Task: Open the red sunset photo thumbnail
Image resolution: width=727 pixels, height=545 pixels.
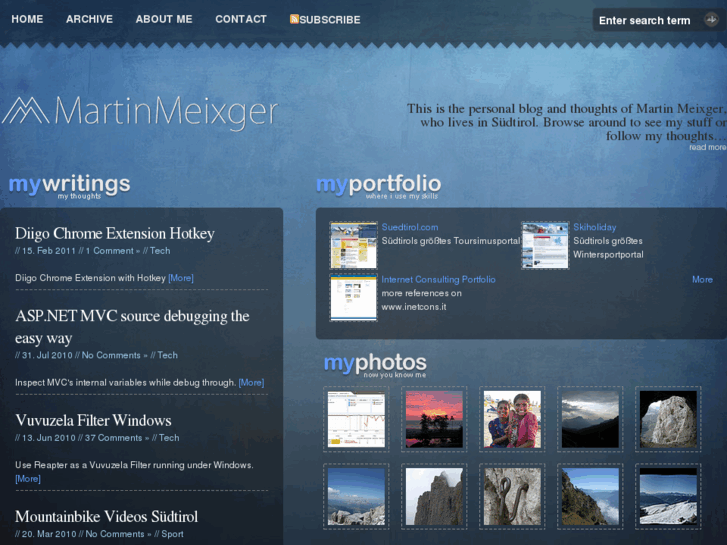Action: coord(434,419)
